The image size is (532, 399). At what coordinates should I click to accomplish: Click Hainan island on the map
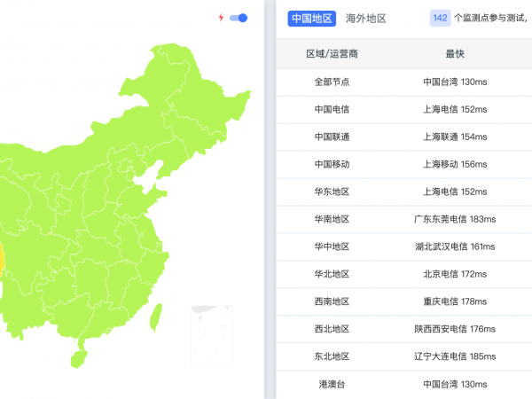pos(80,357)
